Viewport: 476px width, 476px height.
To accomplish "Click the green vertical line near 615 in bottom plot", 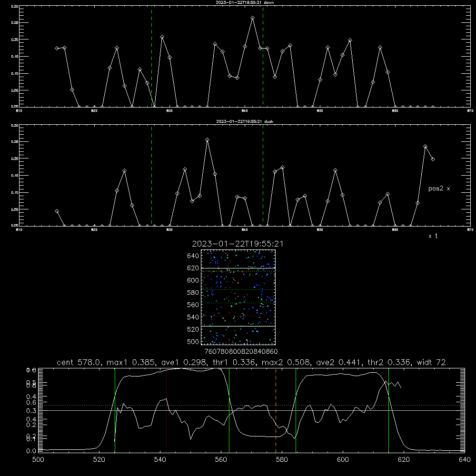I will pos(388,410).
